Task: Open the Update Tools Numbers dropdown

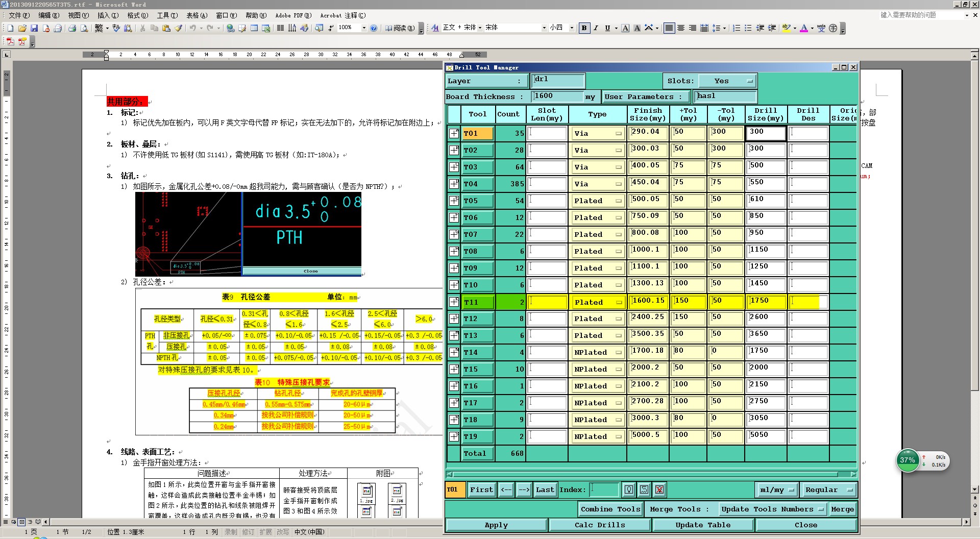Action: click(x=772, y=509)
